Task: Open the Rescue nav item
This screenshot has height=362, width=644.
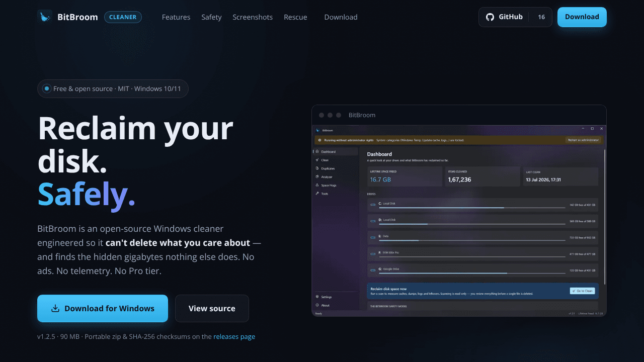Action: pos(295,17)
